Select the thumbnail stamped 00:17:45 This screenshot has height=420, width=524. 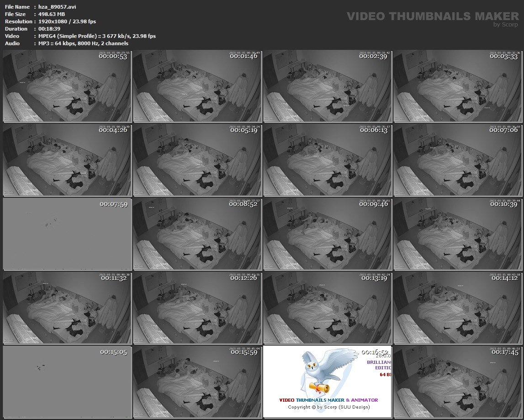pos(457,382)
